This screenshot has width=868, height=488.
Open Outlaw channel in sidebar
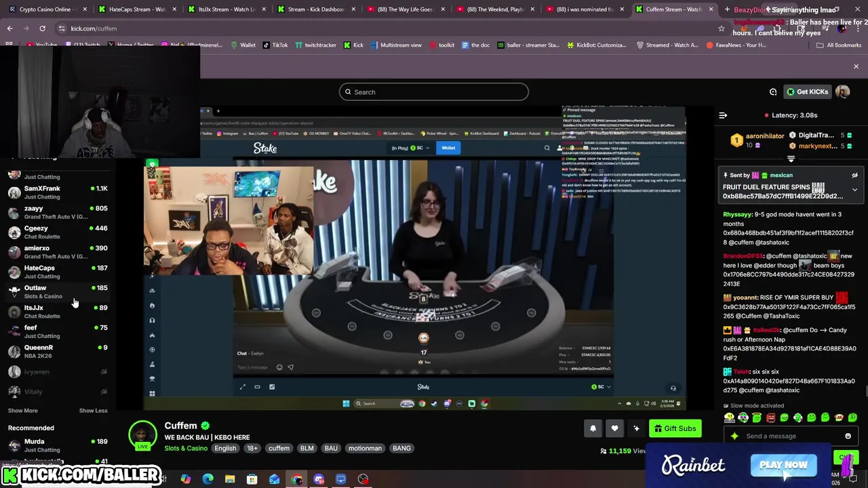pyautogui.click(x=58, y=291)
